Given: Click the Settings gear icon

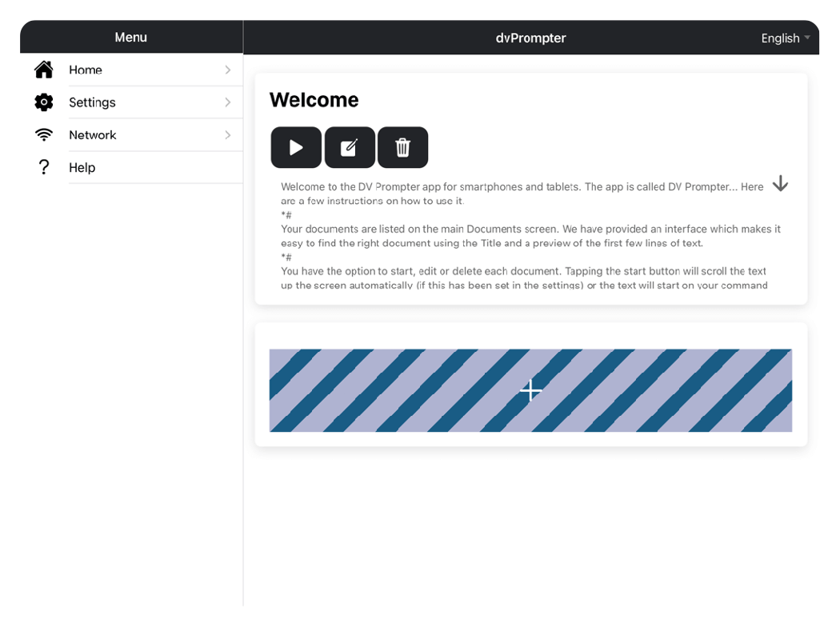Looking at the screenshot, I should 44,102.
